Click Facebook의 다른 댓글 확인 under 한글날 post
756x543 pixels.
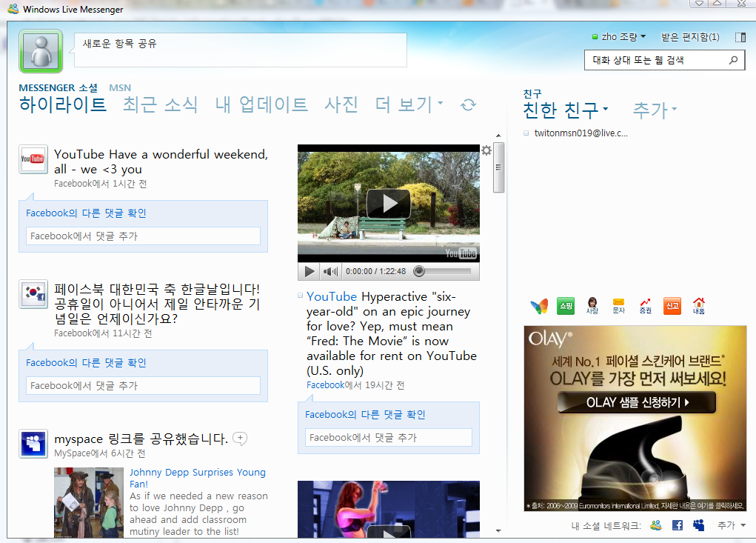point(86,362)
